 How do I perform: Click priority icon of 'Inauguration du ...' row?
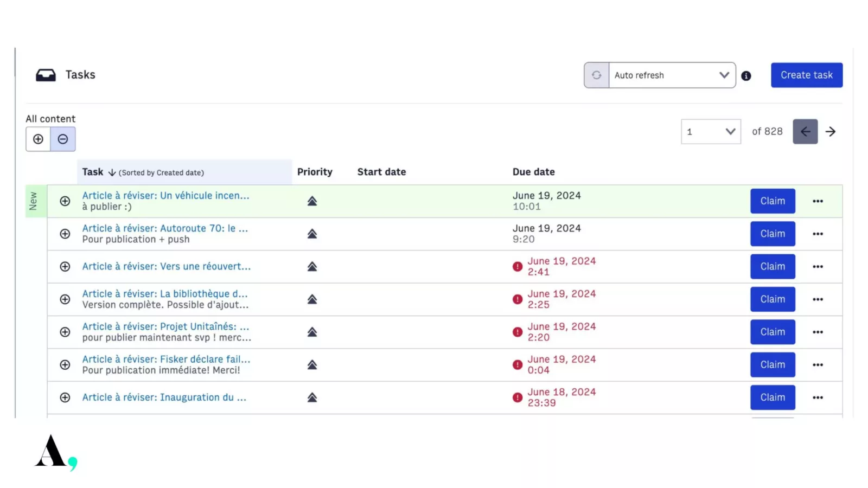point(312,397)
